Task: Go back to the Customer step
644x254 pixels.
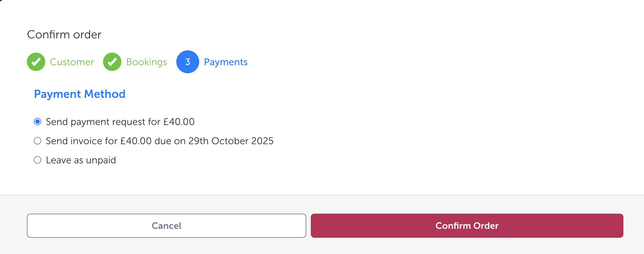Action: coord(72,62)
